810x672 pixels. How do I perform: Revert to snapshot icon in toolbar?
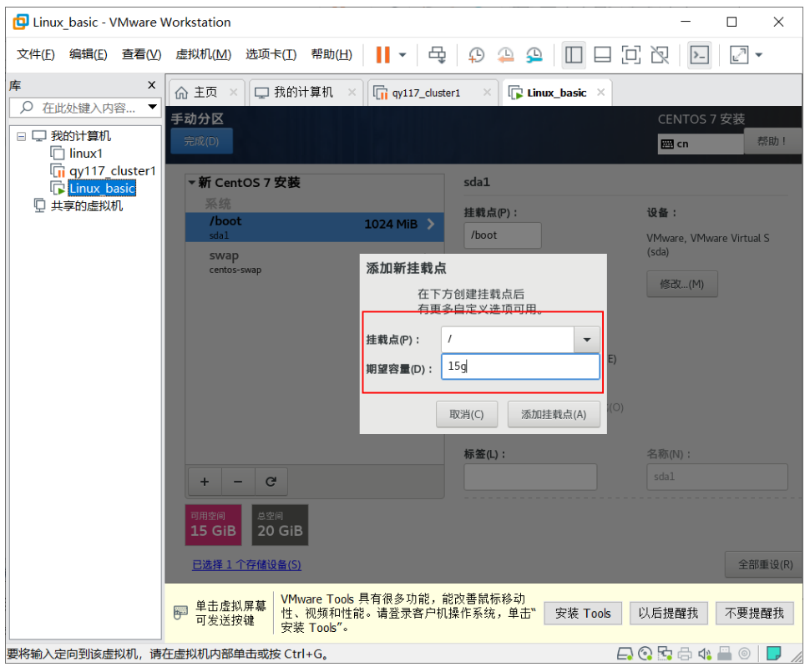point(505,55)
